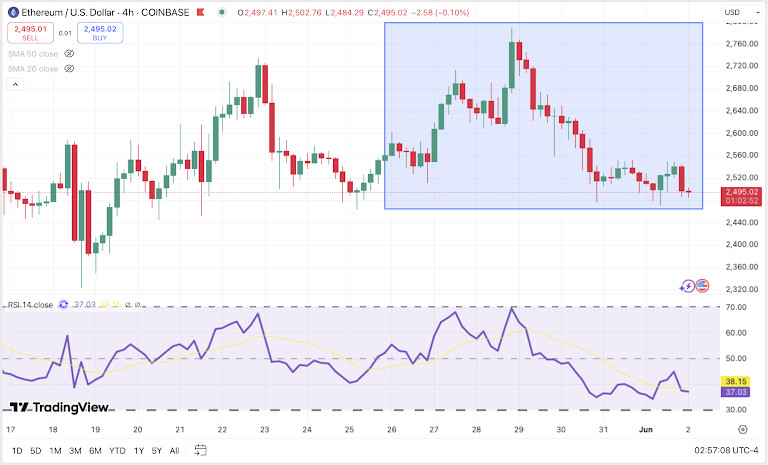
Task: Collapse the indicator legend chevron
Action: (x=15, y=84)
